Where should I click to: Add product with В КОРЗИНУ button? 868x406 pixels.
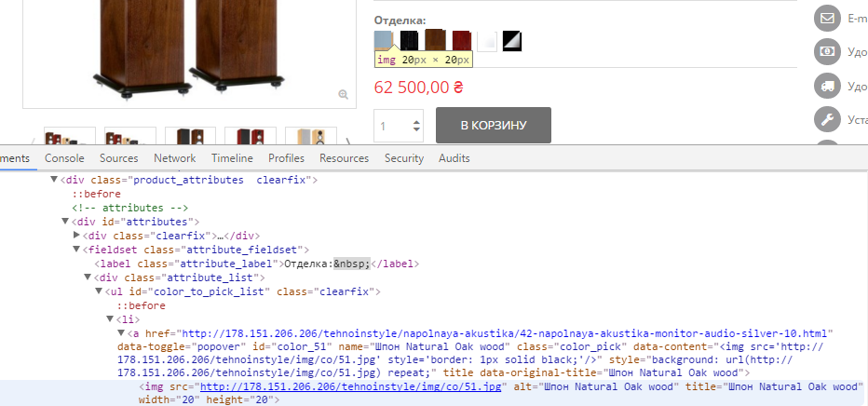point(494,125)
